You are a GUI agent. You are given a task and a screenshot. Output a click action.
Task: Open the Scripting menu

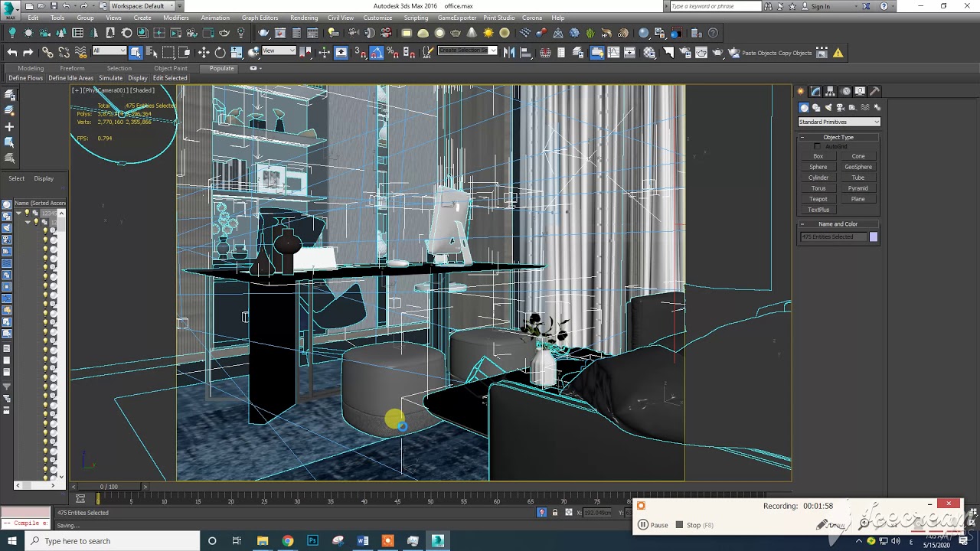(416, 18)
